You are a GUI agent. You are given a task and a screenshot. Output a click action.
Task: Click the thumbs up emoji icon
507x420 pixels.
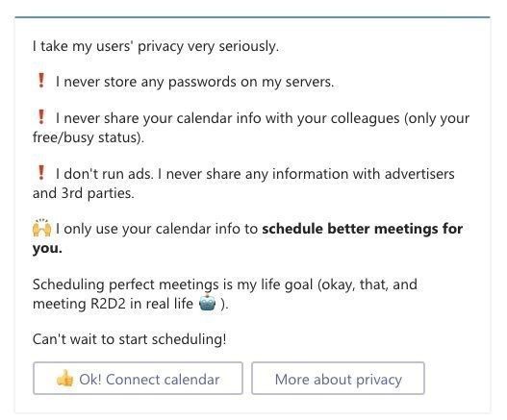coord(65,378)
